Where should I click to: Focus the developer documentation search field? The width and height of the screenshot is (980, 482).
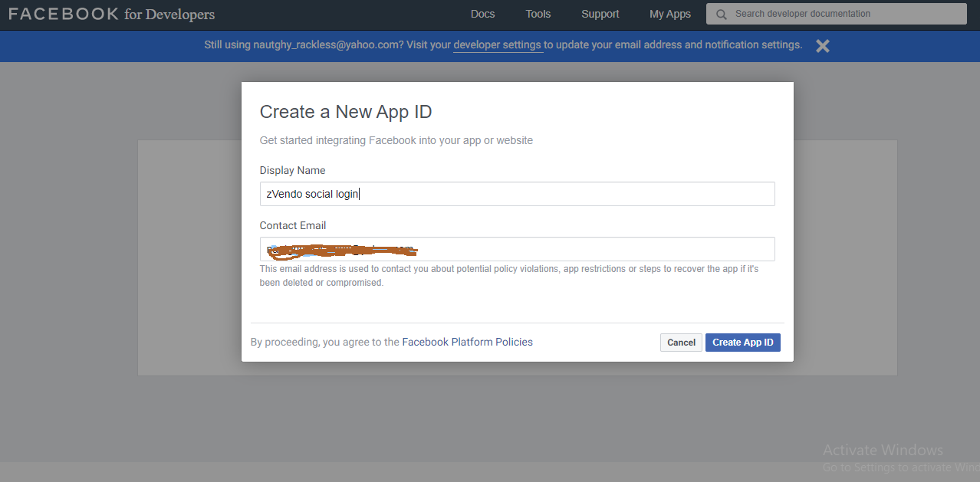click(837, 14)
